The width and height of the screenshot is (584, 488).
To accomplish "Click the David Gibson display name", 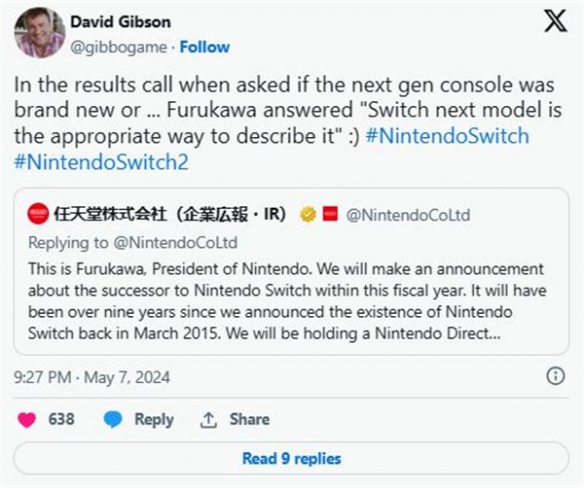I will (x=121, y=22).
